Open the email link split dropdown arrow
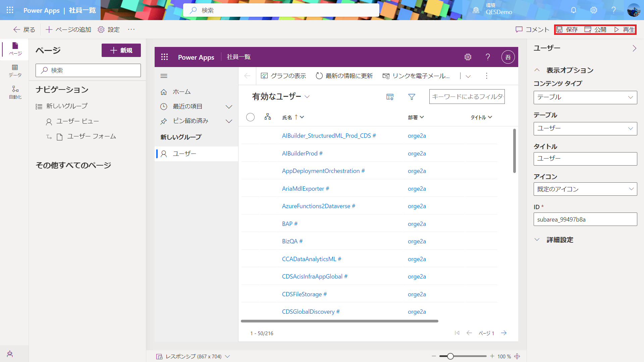The height and width of the screenshot is (362, 644). pos(468,76)
